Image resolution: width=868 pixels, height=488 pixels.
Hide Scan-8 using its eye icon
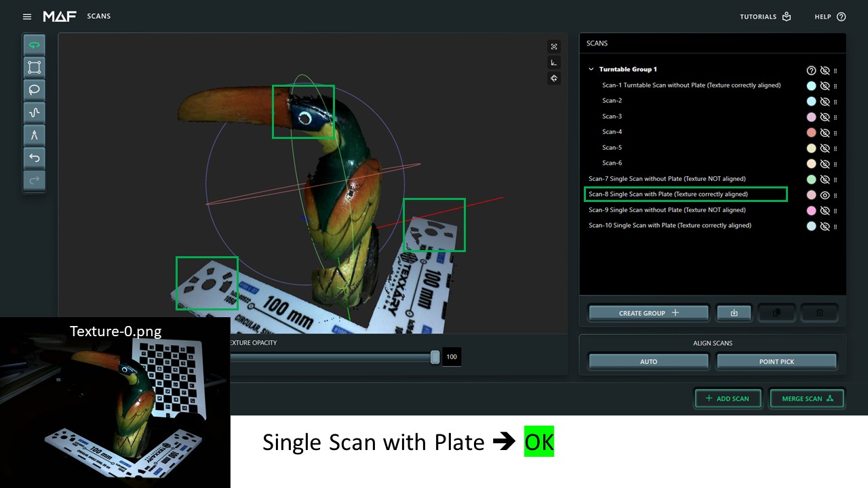click(825, 195)
